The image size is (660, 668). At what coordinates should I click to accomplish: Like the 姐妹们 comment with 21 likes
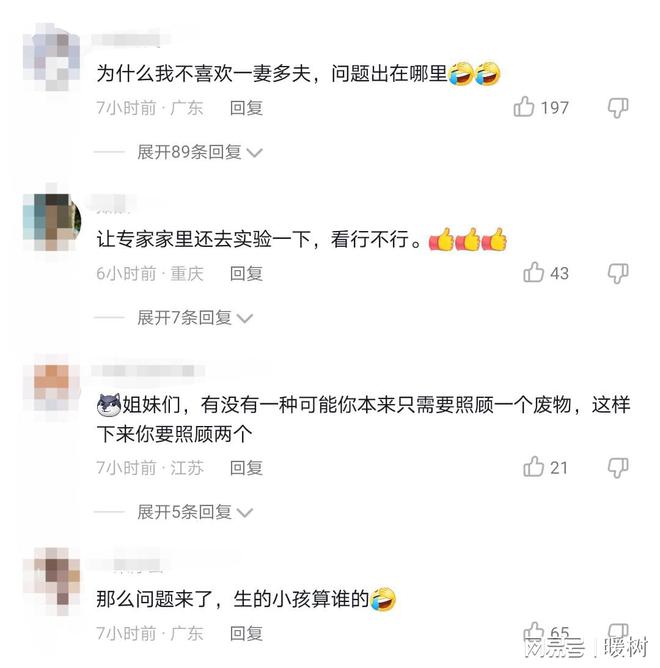533,466
